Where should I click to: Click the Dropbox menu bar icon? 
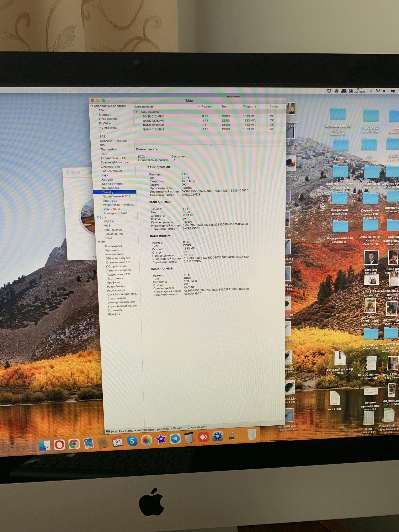[x=329, y=91]
